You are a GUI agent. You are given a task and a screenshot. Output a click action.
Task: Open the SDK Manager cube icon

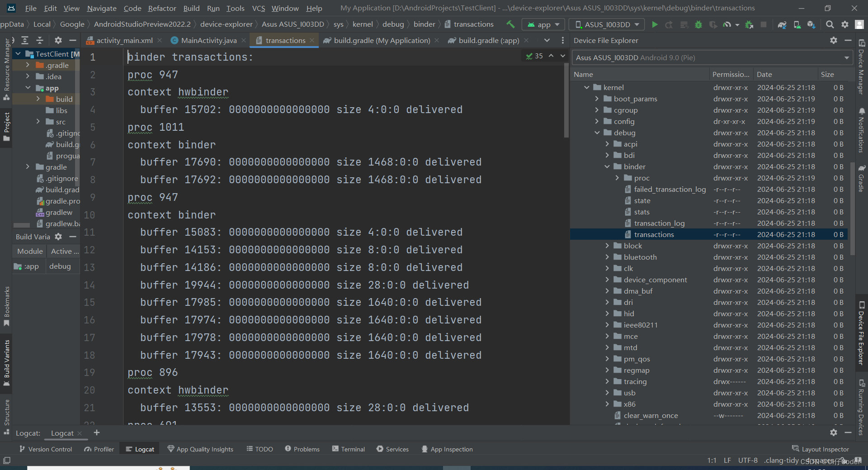811,24
